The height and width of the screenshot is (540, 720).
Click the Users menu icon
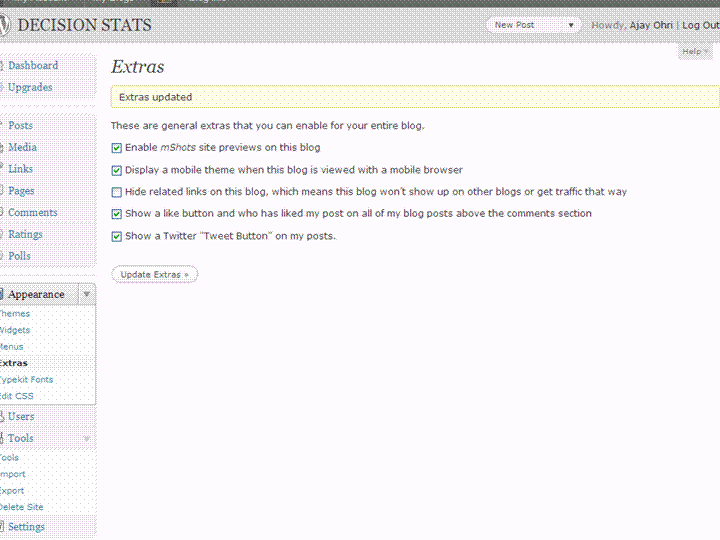[3, 417]
